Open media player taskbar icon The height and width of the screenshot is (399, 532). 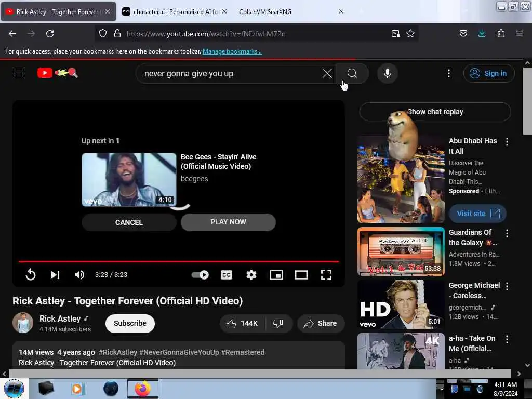(77, 389)
